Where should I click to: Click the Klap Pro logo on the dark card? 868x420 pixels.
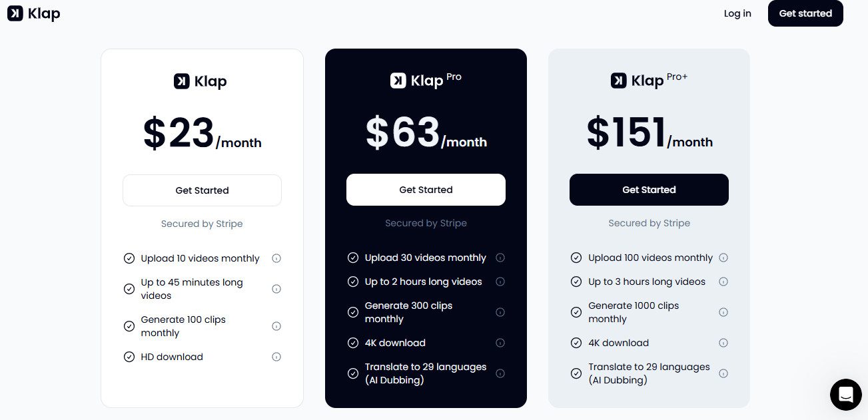point(426,79)
